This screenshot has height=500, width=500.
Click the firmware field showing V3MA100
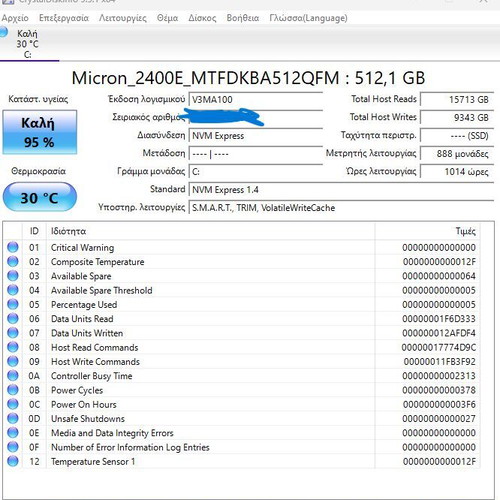tap(256, 99)
